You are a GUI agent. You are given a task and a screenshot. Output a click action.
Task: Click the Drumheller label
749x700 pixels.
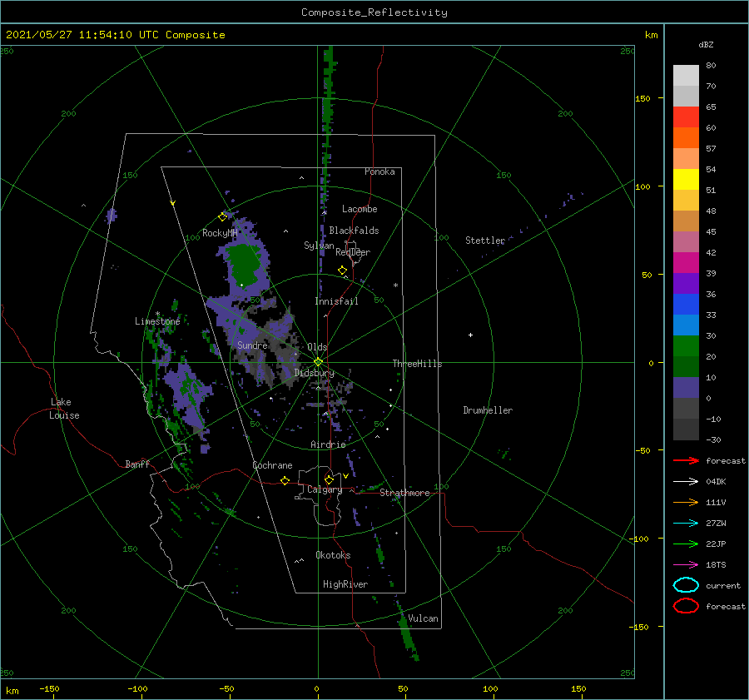(x=488, y=410)
